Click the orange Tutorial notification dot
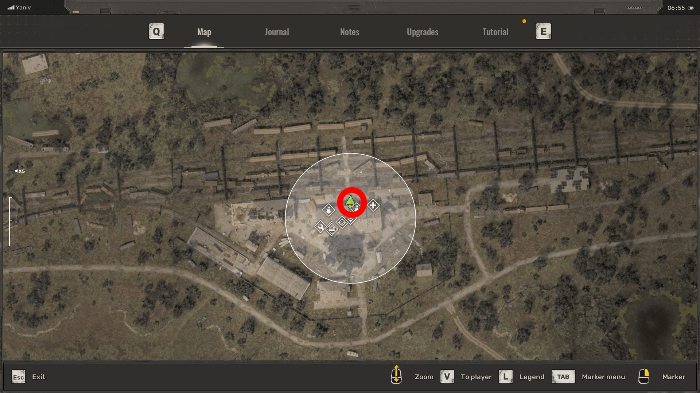This screenshot has height=393, width=700. (524, 21)
